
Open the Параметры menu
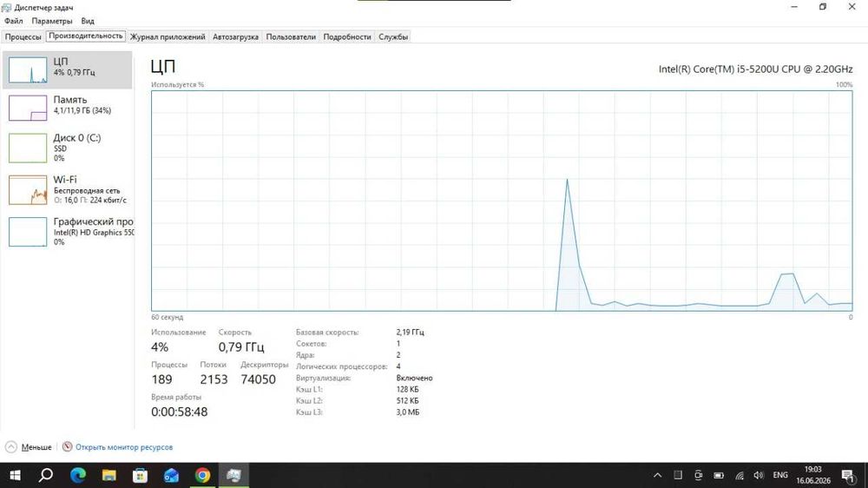coord(52,21)
